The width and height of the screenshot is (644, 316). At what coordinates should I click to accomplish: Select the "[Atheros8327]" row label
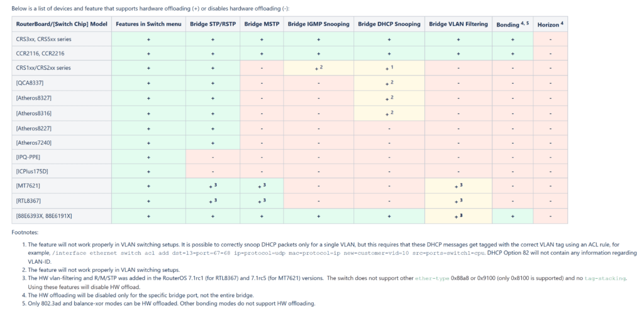(62, 98)
